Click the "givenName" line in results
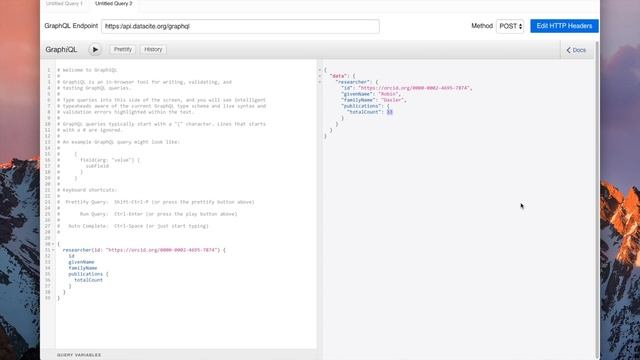 click(371, 94)
